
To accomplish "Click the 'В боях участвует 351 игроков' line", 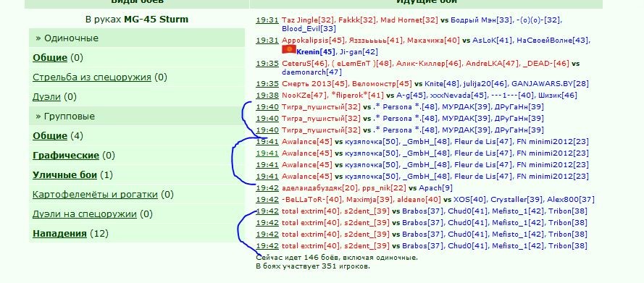I will (x=313, y=266).
